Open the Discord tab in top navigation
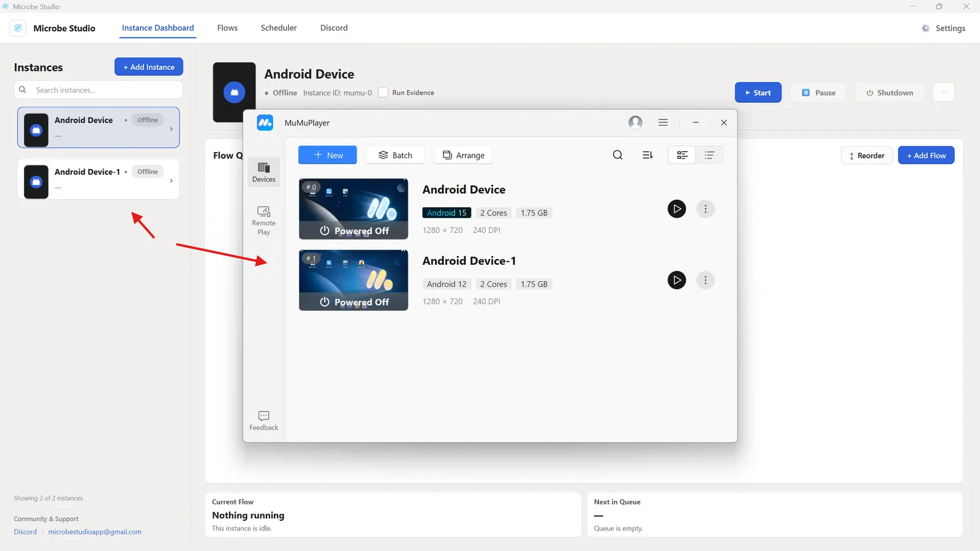Viewport: 980px width, 551px height. 334,28
